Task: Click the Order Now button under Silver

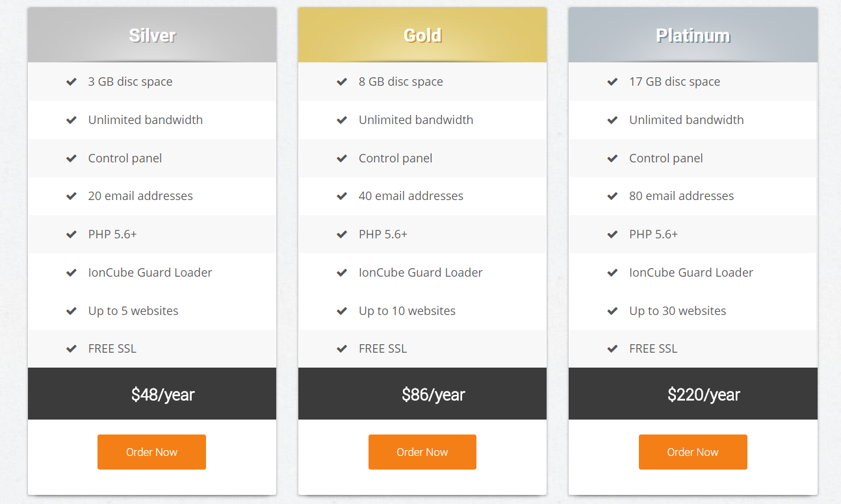Action: click(151, 452)
